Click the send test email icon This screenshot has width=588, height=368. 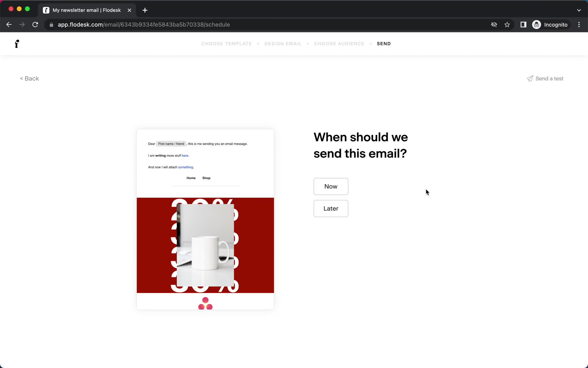pyautogui.click(x=530, y=79)
